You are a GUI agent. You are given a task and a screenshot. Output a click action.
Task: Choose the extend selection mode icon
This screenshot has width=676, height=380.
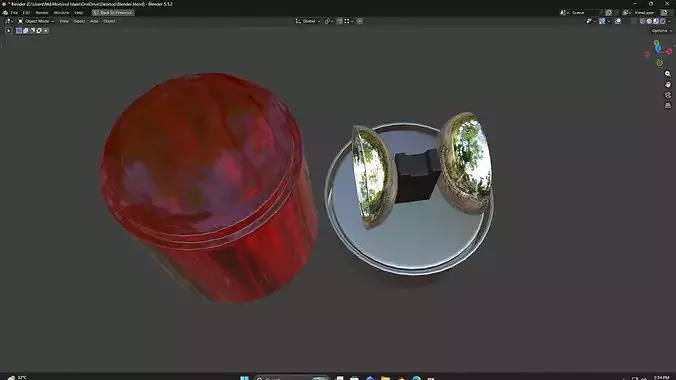pyautogui.click(x=25, y=31)
